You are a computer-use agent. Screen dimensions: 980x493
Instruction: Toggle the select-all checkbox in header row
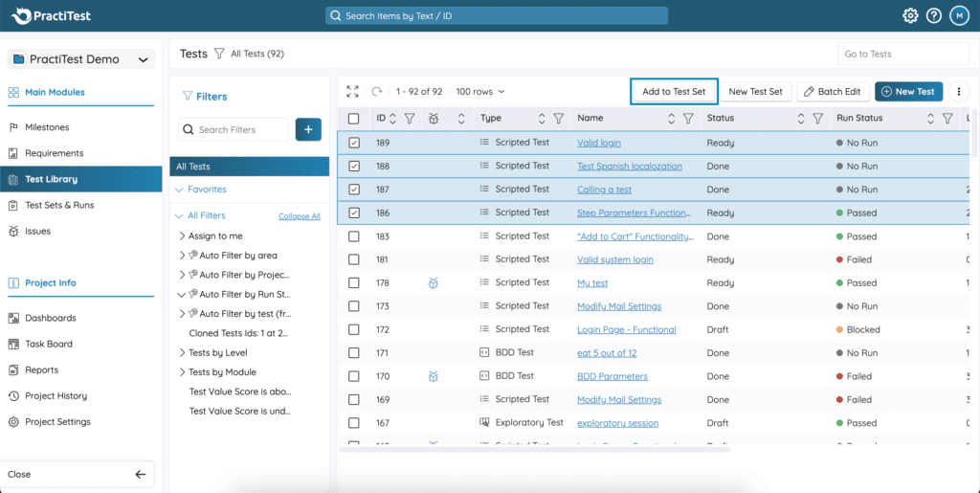pos(354,119)
